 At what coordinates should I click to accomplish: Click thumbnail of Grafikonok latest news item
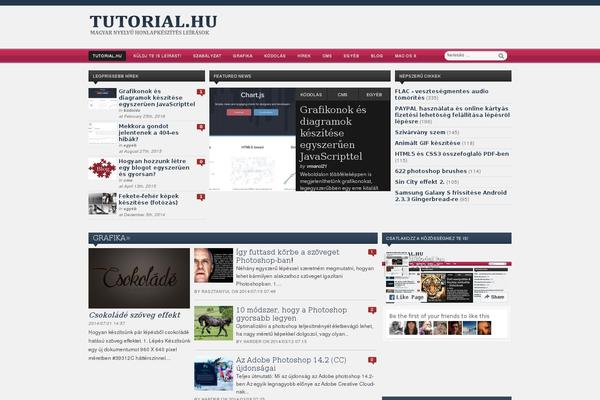pos(102,99)
